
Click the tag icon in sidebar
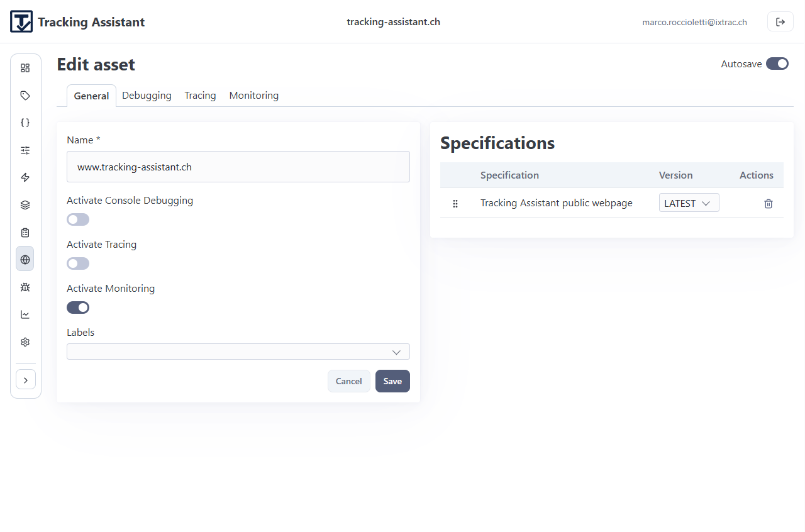pos(25,96)
